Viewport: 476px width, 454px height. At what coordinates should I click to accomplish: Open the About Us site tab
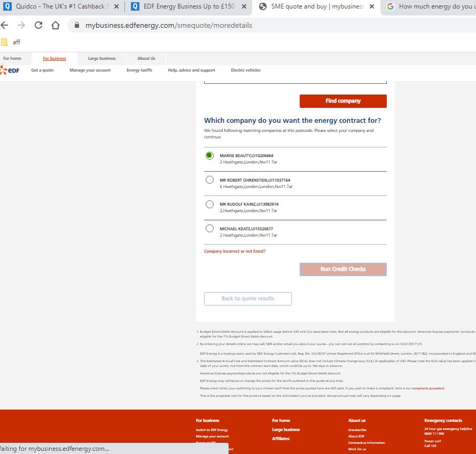tap(146, 58)
